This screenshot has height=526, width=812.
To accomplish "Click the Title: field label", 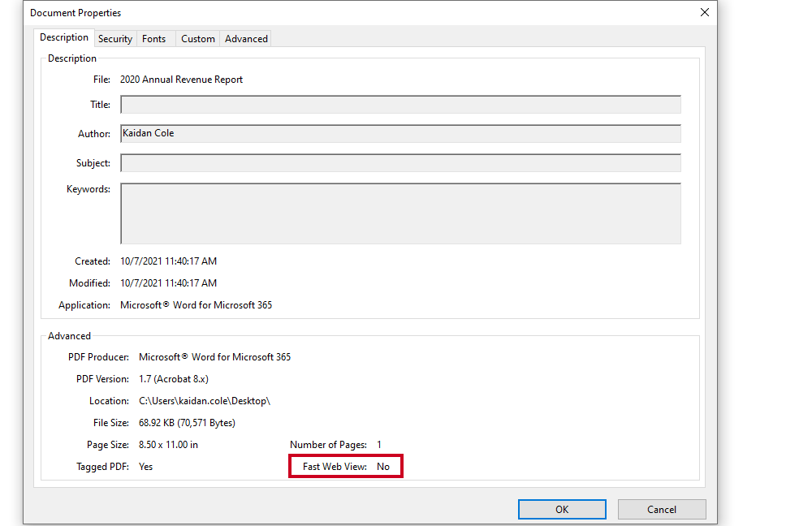I will (x=100, y=105).
